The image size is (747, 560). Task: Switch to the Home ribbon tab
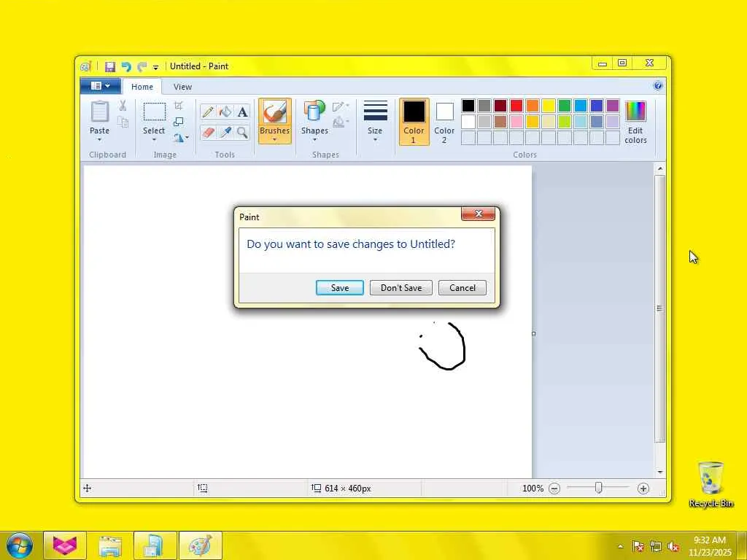click(x=142, y=87)
